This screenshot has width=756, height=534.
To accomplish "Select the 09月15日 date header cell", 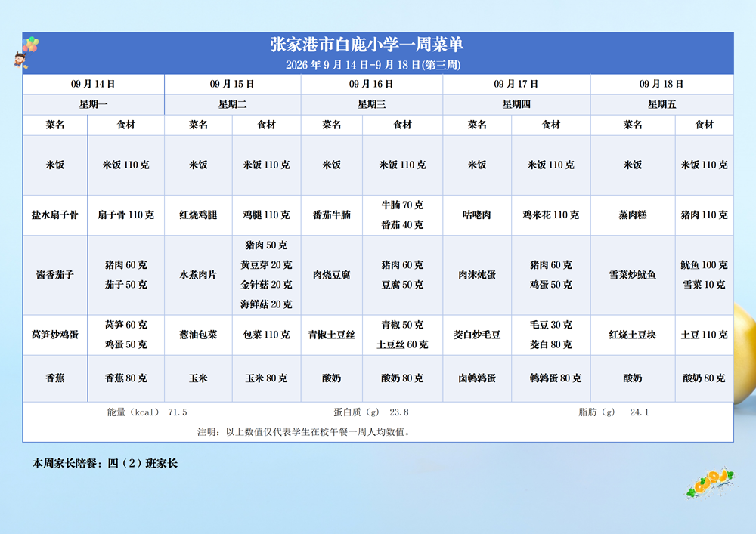I will tap(232, 85).
